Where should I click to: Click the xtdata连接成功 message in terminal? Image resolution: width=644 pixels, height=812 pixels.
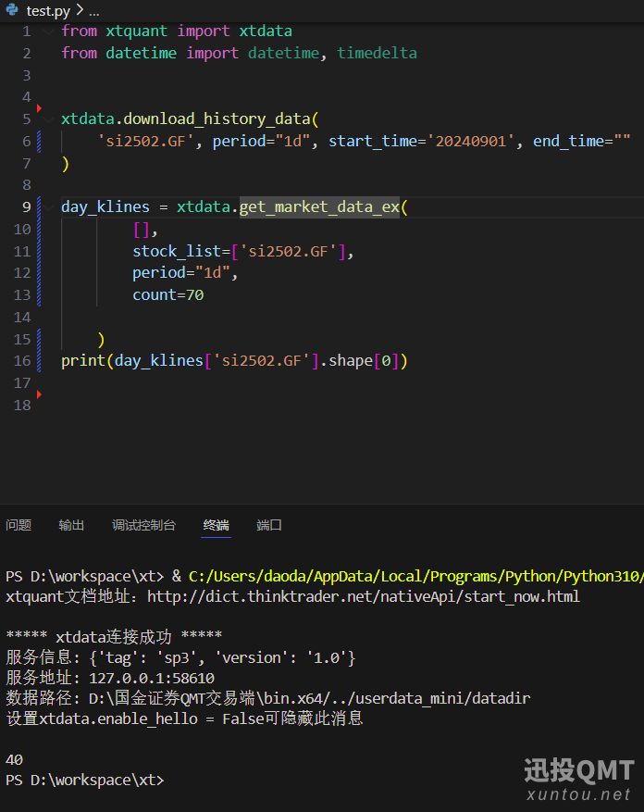coord(114,636)
